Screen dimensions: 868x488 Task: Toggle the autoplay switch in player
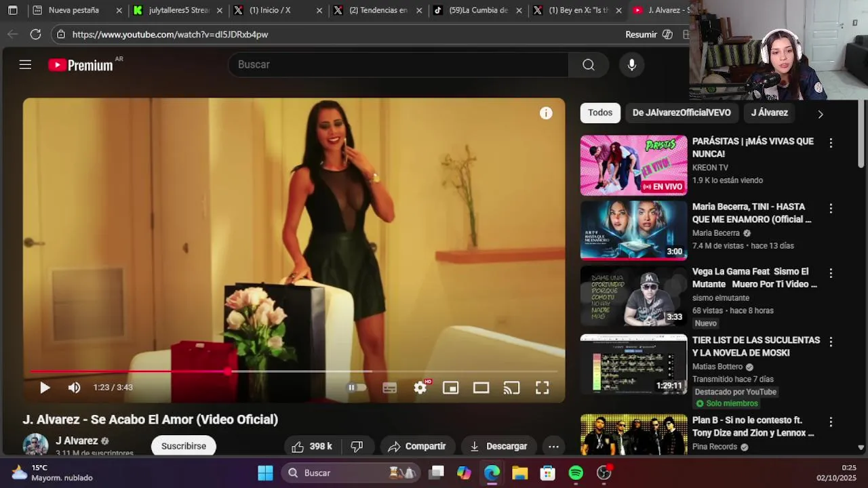(x=357, y=388)
